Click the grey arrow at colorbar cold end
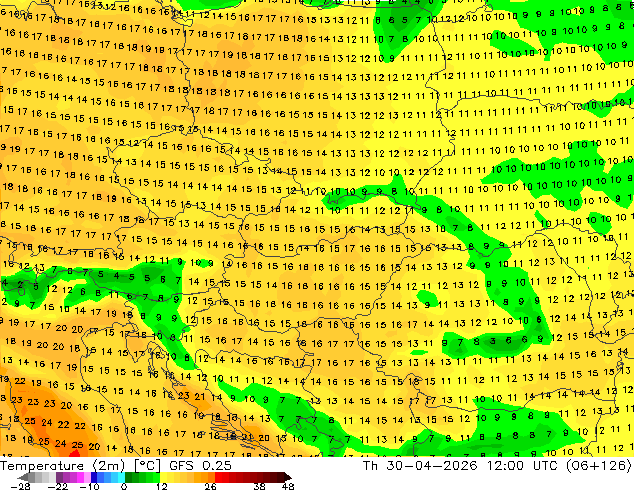This screenshot has width=634, height=490. (22, 477)
